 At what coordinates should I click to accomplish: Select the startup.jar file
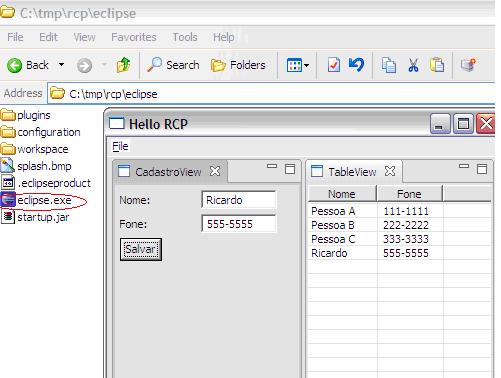(x=35, y=217)
